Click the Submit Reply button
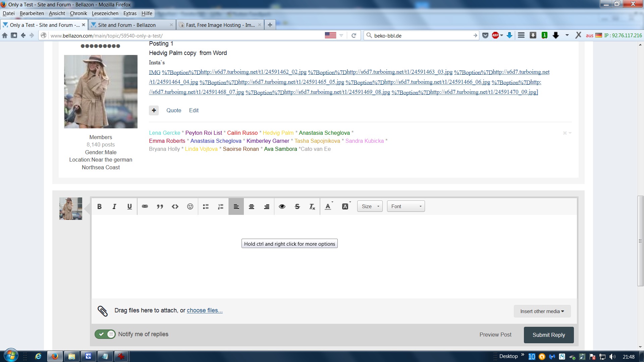The height and width of the screenshot is (362, 644). [549, 335]
